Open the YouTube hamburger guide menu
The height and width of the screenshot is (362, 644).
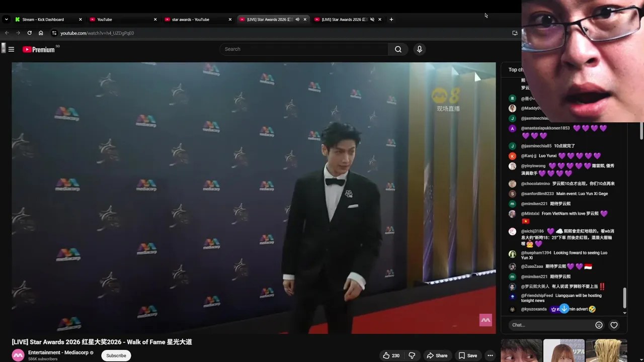click(11, 49)
